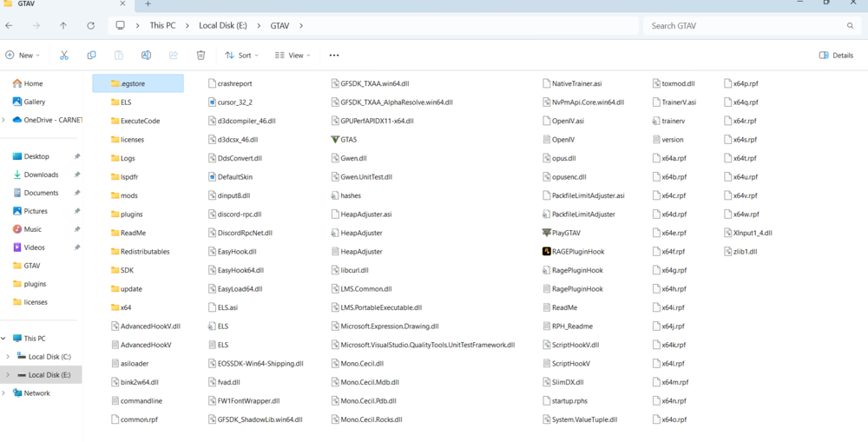Open Gallery in navigation pane
This screenshot has height=442, width=868.
tap(29, 102)
